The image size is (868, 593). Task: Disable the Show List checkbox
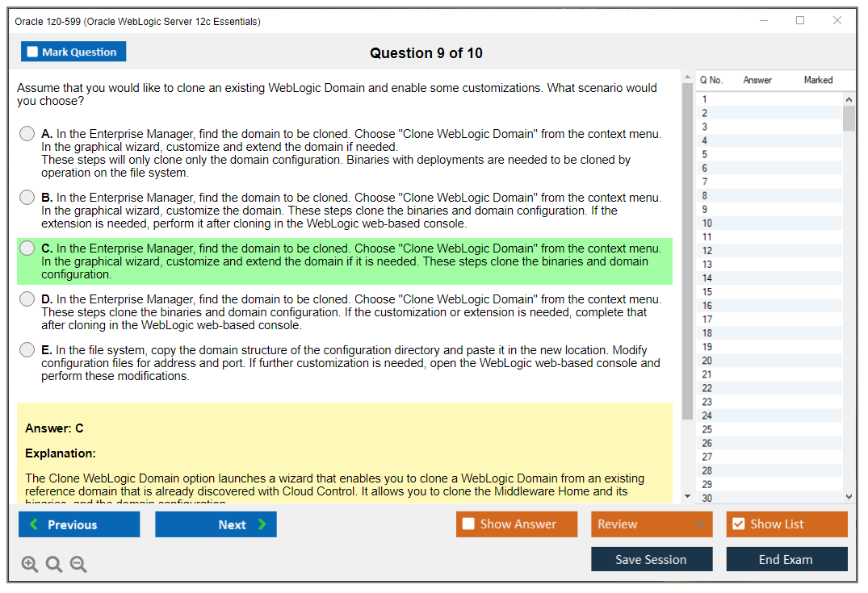coord(740,524)
